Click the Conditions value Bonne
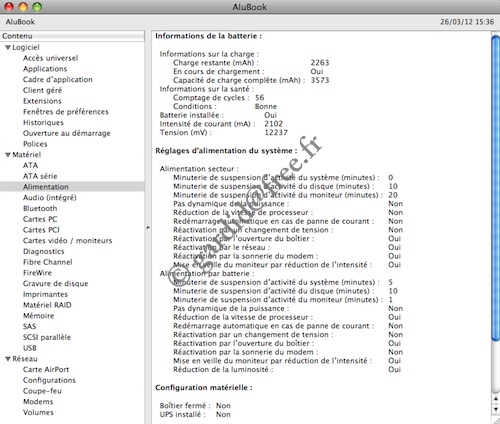 (x=266, y=107)
